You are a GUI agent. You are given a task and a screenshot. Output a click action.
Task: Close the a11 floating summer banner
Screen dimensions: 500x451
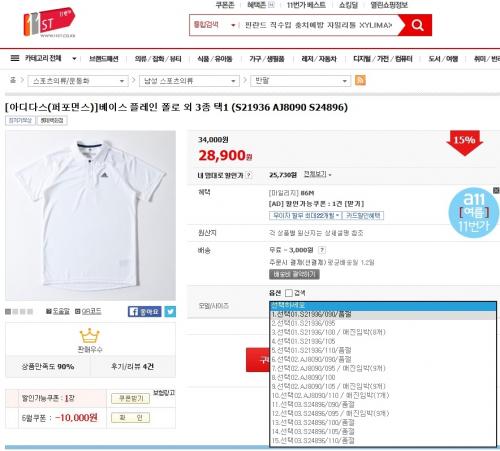coord(496,190)
